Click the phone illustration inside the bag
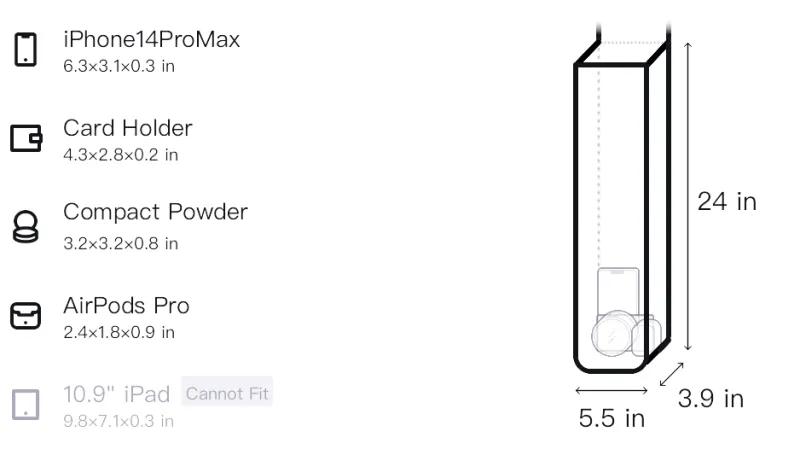 coord(618,291)
